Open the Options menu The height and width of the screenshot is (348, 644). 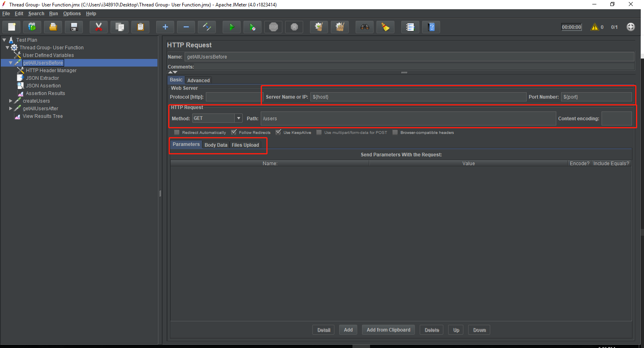pyautogui.click(x=72, y=14)
